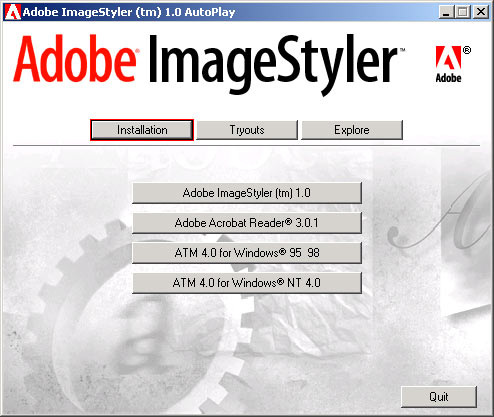Click the window title bar text
Image resolution: width=494 pixels, height=417 pixels.
[x=129, y=12]
